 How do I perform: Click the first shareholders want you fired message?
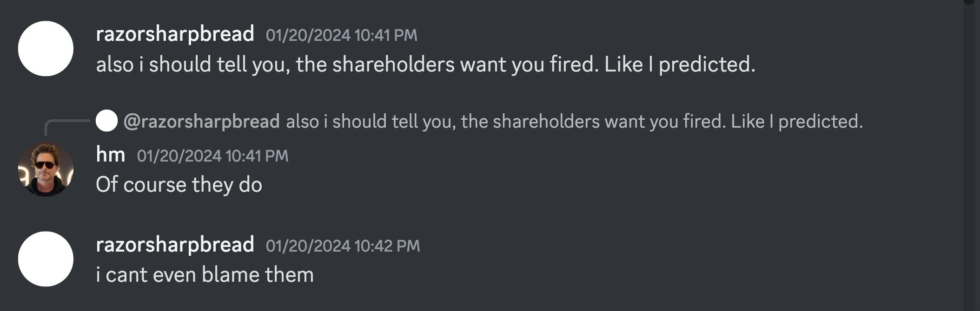point(425,64)
